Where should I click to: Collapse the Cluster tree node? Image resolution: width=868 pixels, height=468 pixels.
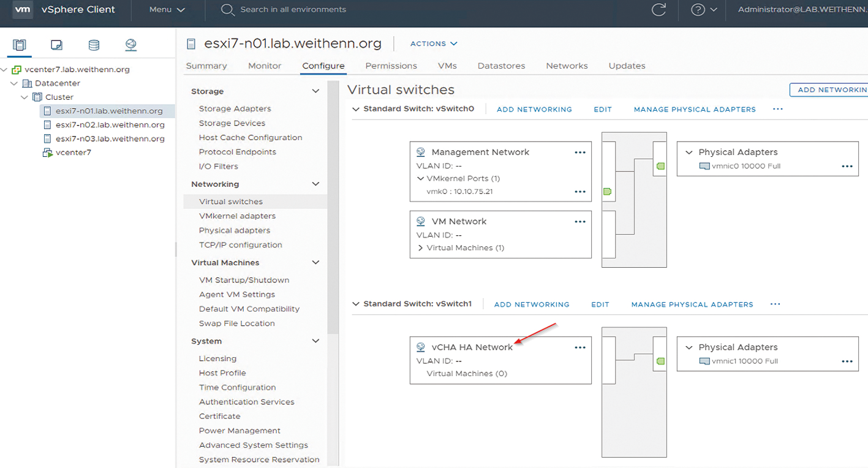(x=25, y=97)
